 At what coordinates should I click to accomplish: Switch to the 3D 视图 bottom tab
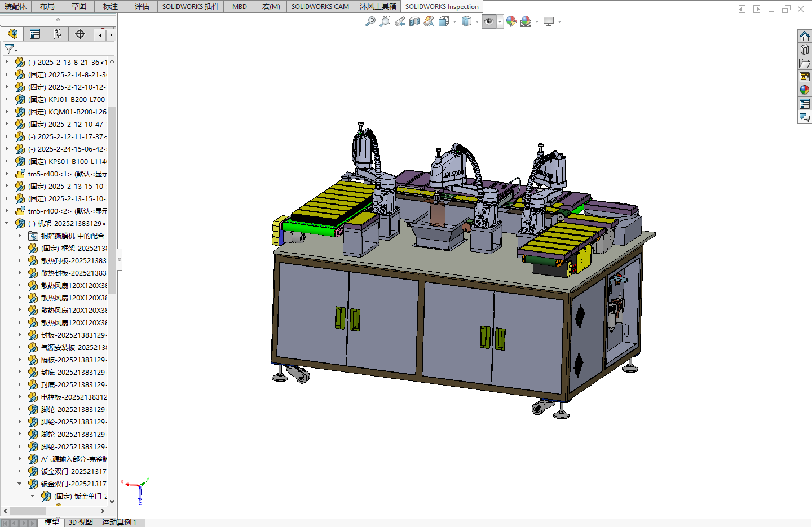pyautogui.click(x=81, y=522)
